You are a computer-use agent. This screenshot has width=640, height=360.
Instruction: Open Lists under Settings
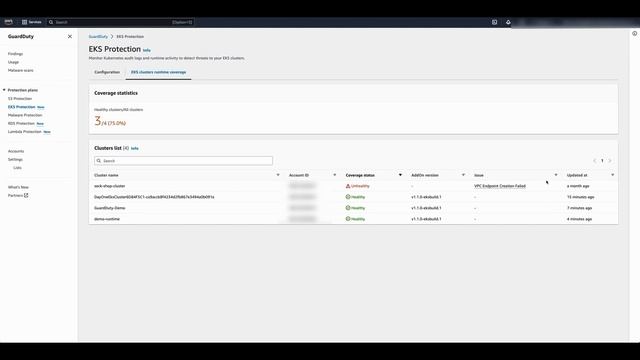[17, 168]
